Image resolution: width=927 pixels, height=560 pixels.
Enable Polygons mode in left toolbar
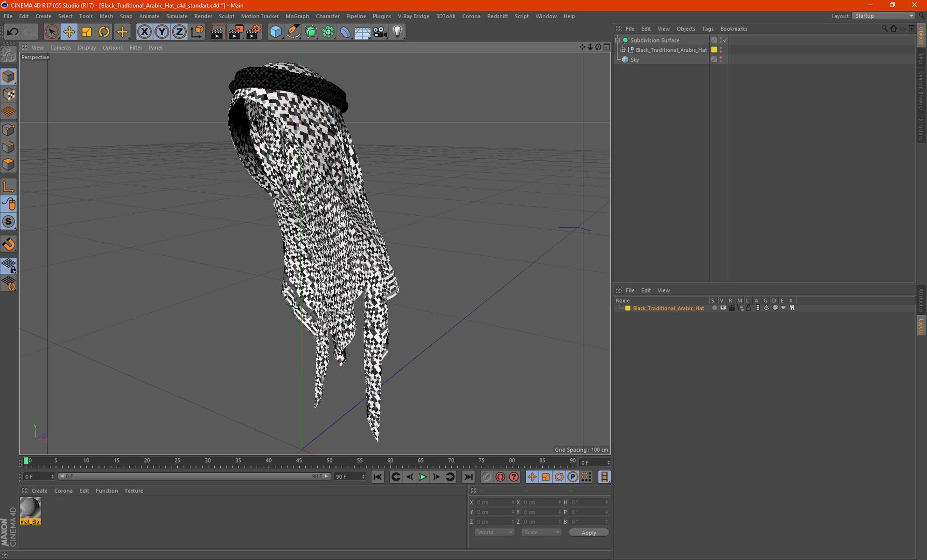pyautogui.click(x=9, y=164)
